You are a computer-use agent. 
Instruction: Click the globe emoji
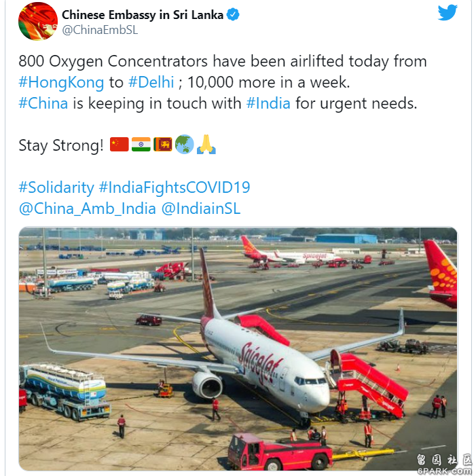(x=185, y=144)
